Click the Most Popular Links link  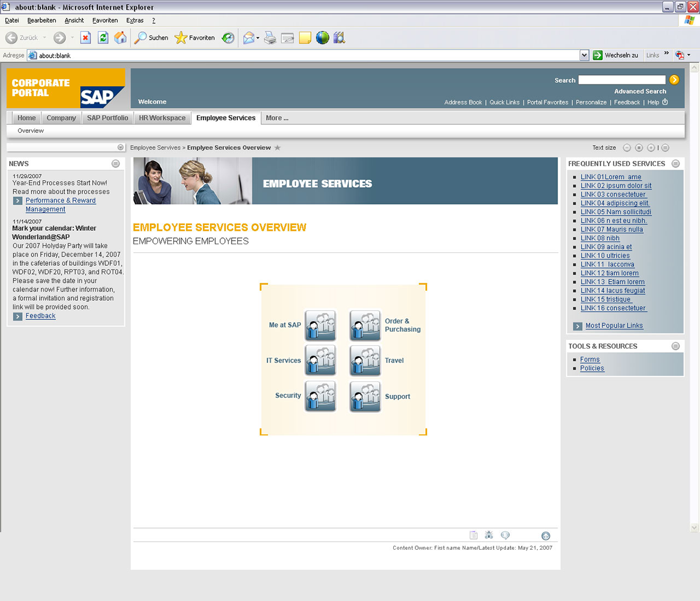614,326
